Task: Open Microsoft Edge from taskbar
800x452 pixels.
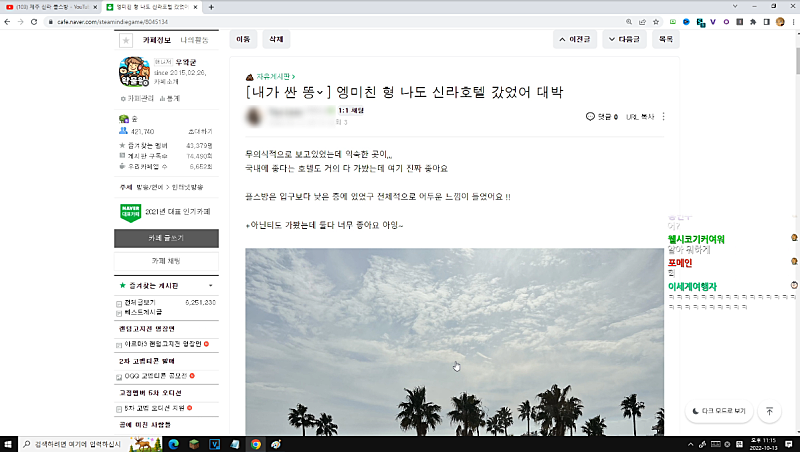Action: click(173, 444)
